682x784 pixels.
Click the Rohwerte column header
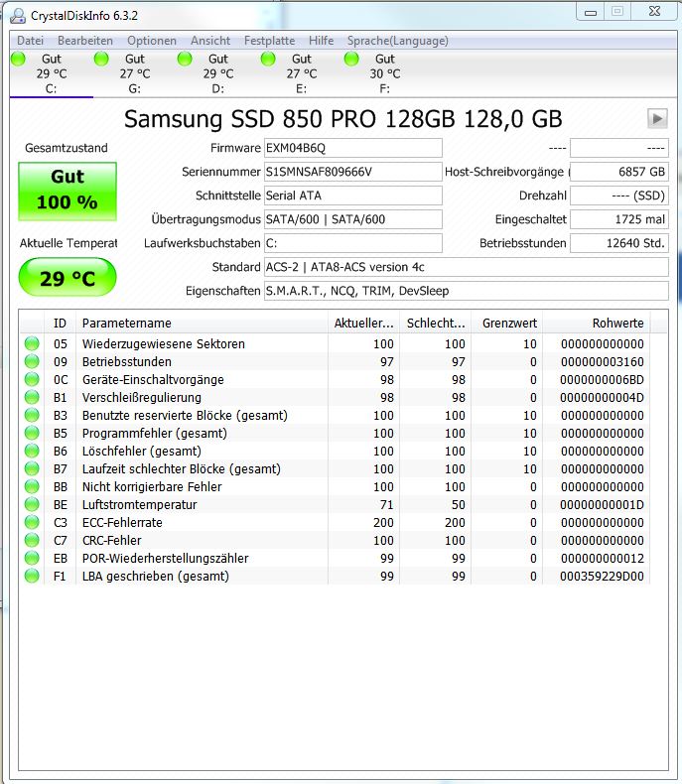pyautogui.click(x=597, y=323)
